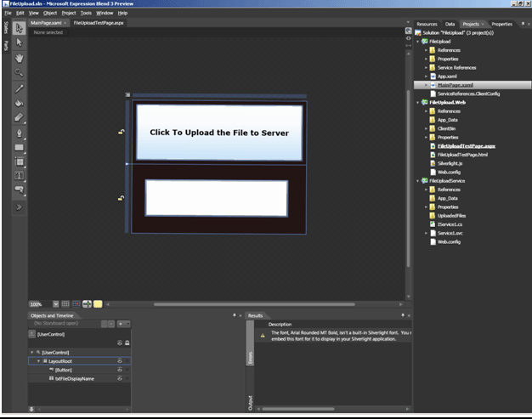Select the Pan hand tool
The height and width of the screenshot is (419, 532).
(x=20, y=58)
